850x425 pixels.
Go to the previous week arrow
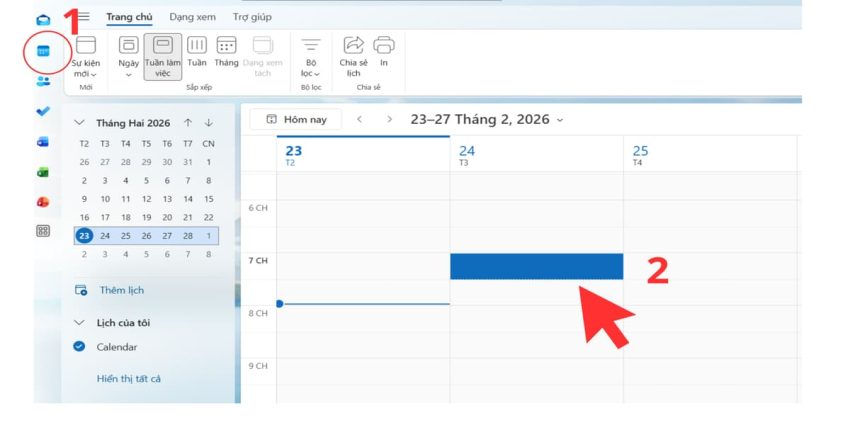coord(359,119)
